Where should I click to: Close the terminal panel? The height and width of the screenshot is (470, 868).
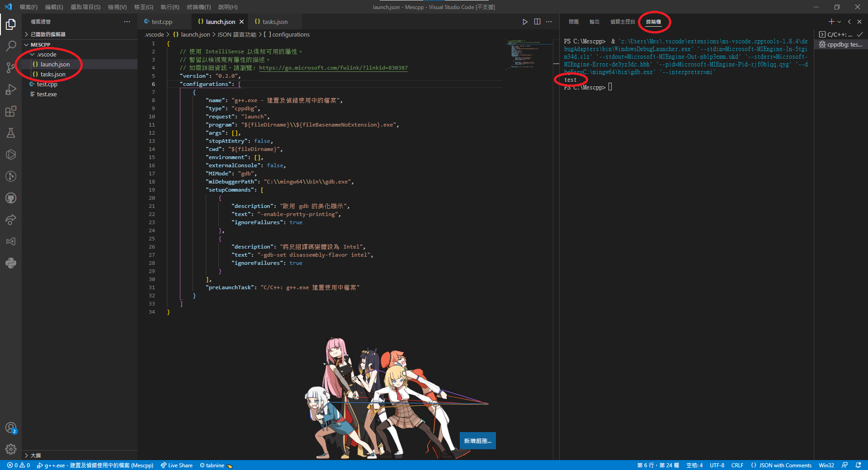(859, 22)
